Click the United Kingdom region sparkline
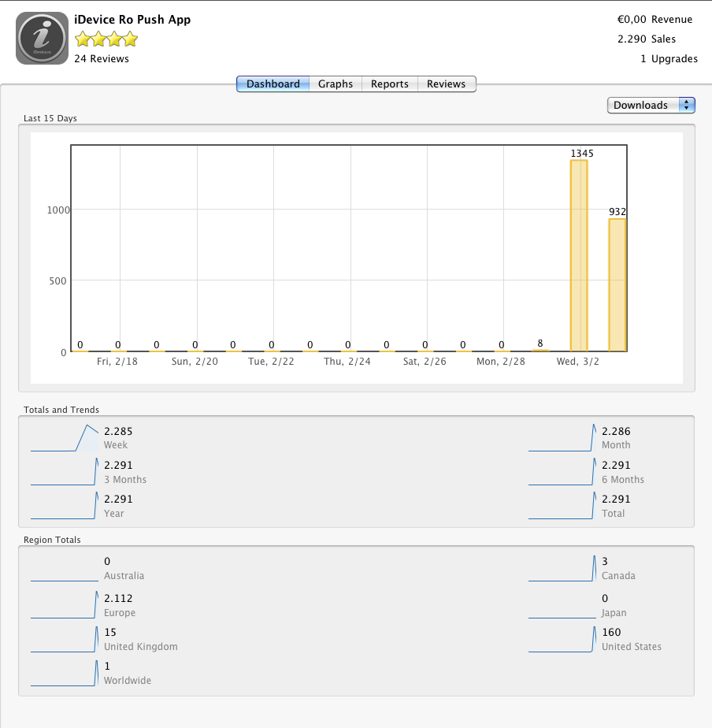 (65, 639)
